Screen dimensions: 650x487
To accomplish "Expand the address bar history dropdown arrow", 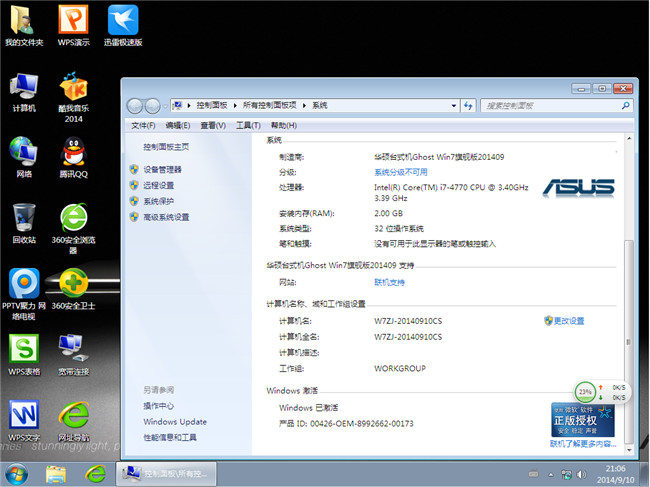I will pyautogui.click(x=456, y=105).
